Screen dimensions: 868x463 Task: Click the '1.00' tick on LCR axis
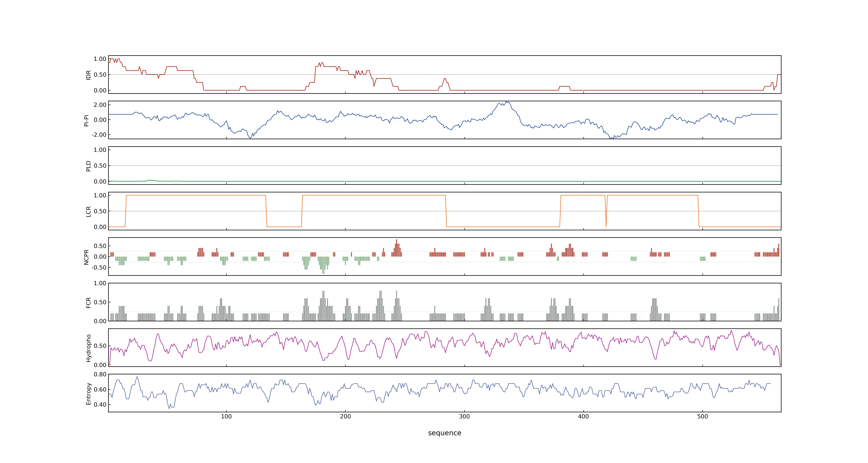click(100, 195)
